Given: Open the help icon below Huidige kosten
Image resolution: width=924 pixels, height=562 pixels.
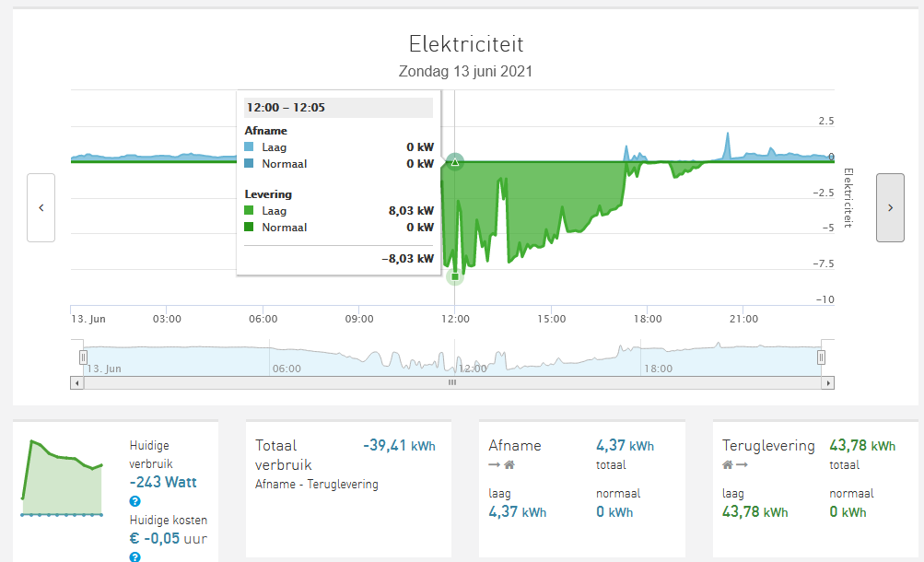Looking at the screenshot, I should click(x=135, y=556).
